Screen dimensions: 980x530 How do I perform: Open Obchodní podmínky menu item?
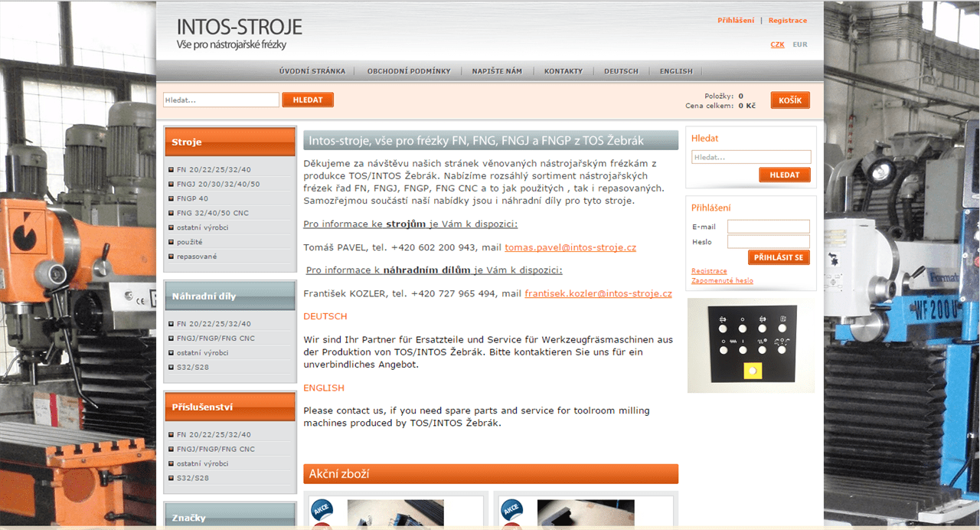(409, 71)
